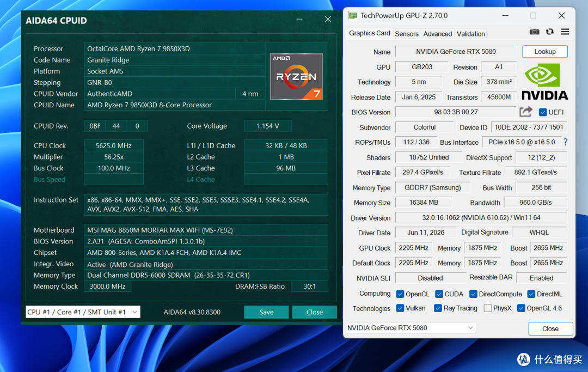
Task: Click the Driver Version field
Action: (481, 217)
